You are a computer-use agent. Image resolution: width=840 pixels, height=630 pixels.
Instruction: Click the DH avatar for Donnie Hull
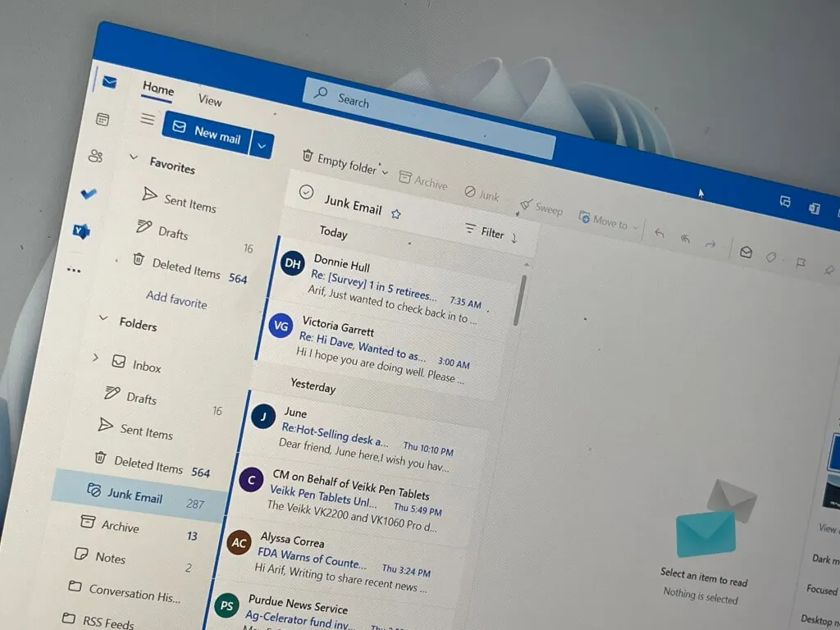click(x=293, y=263)
